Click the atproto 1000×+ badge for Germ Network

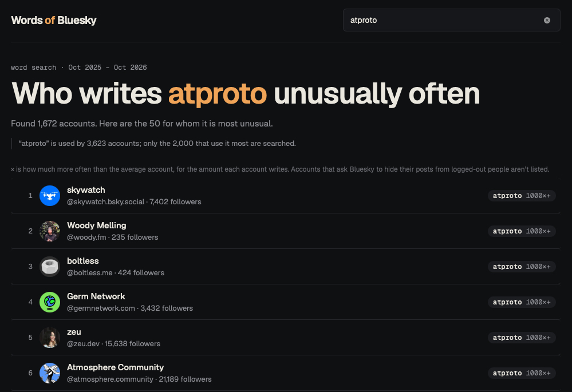pos(522,302)
